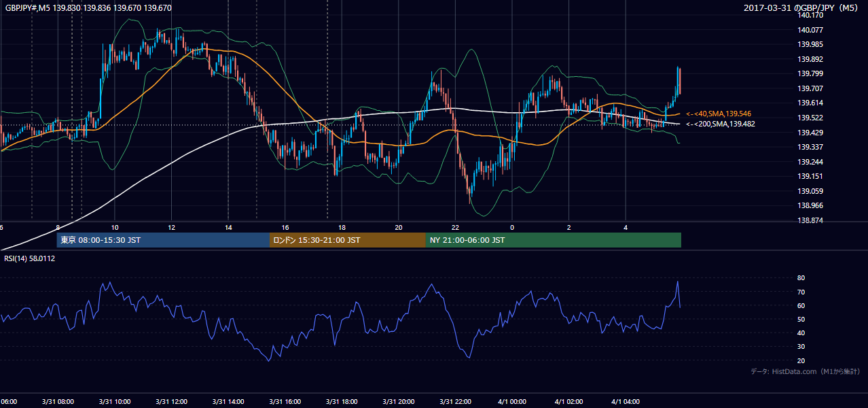Click the hour 0 label under the price chart
Screen dimensions: 868x408
tap(513, 227)
